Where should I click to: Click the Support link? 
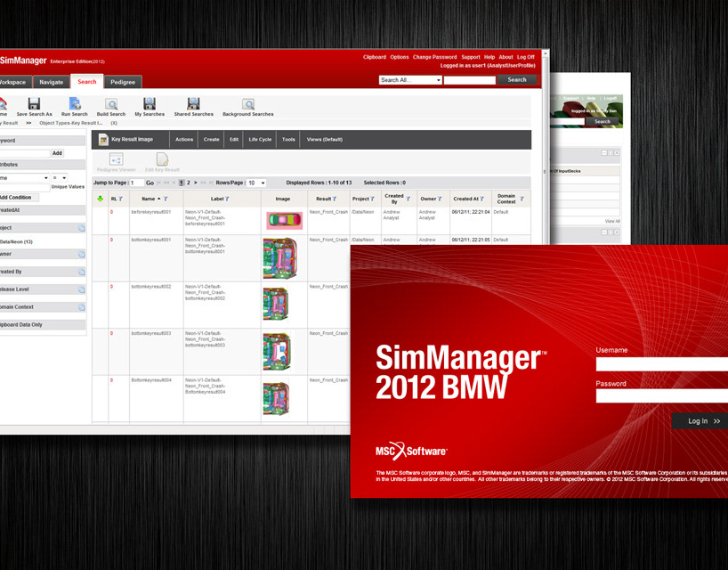coord(470,57)
